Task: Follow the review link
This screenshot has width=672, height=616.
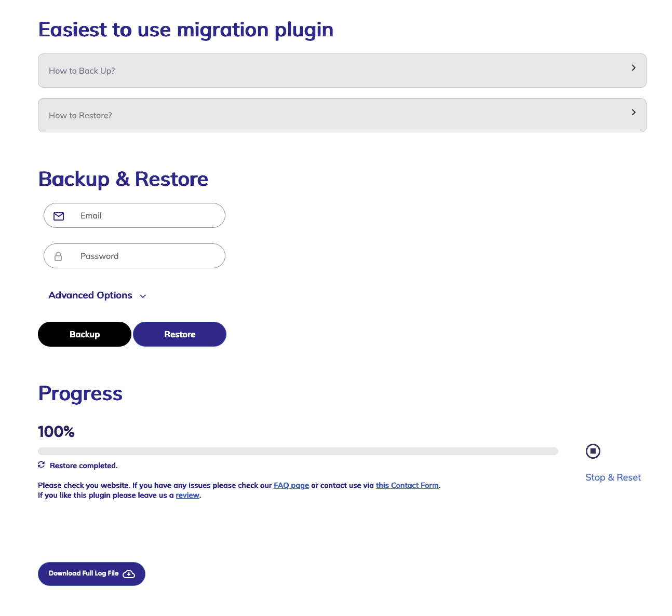Action: [x=187, y=495]
